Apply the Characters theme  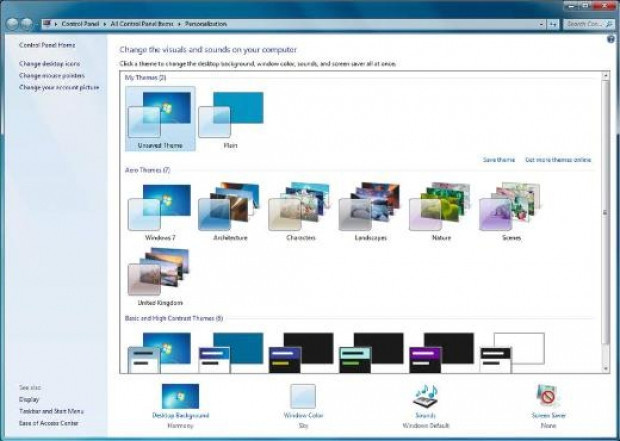pos(301,212)
